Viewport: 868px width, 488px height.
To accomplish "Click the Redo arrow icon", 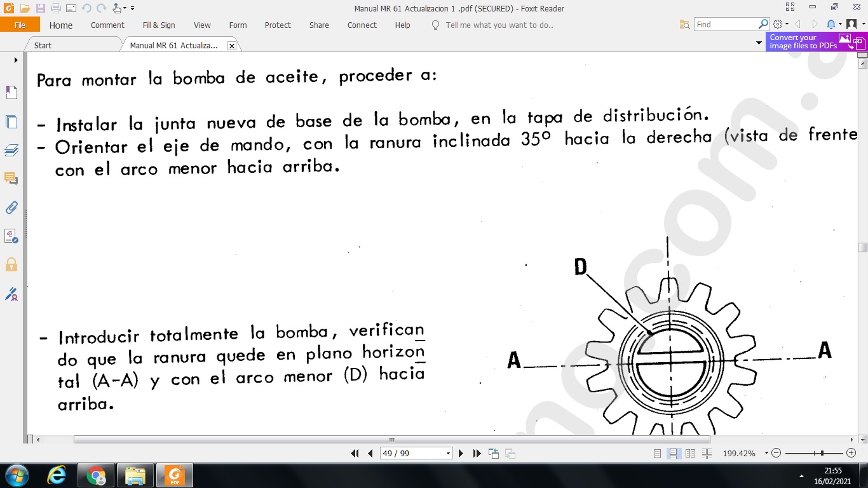I will point(102,8).
